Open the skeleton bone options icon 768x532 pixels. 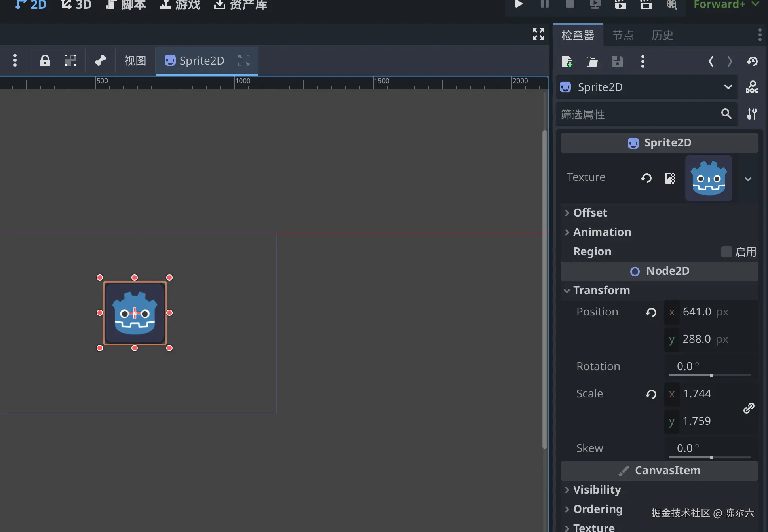(x=101, y=61)
